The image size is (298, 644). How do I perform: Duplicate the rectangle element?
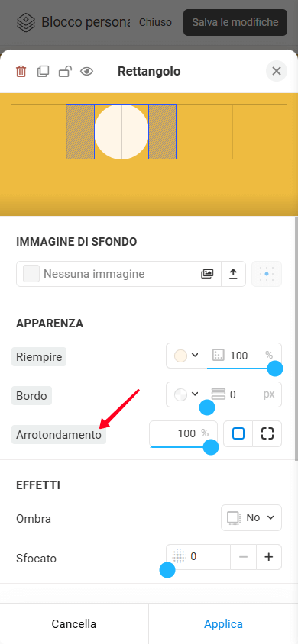43,72
